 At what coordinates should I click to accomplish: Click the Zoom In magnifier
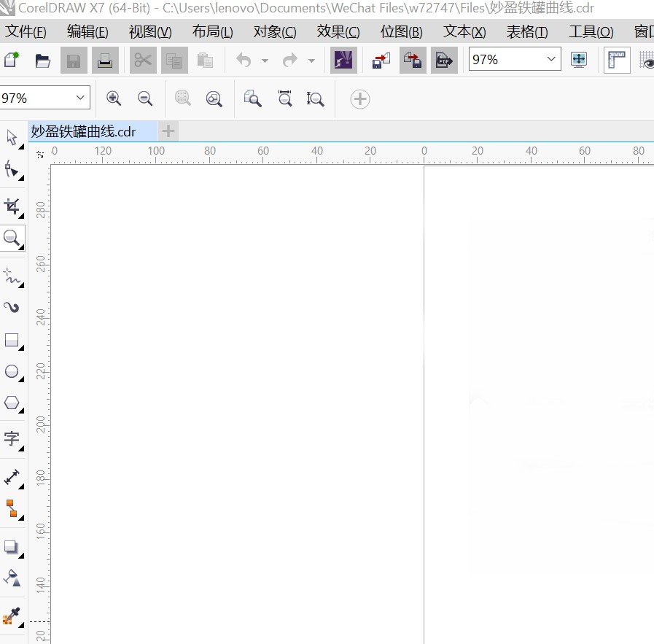coord(114,98)
